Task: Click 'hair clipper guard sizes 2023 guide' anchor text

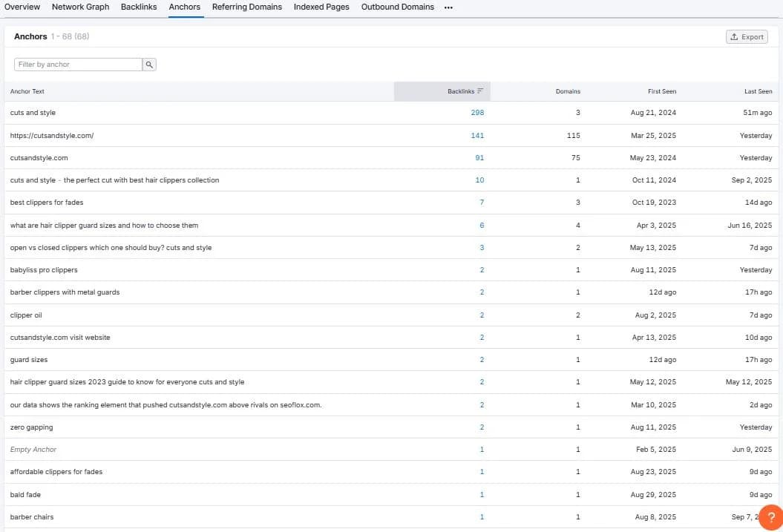Action: coord(127,382)
